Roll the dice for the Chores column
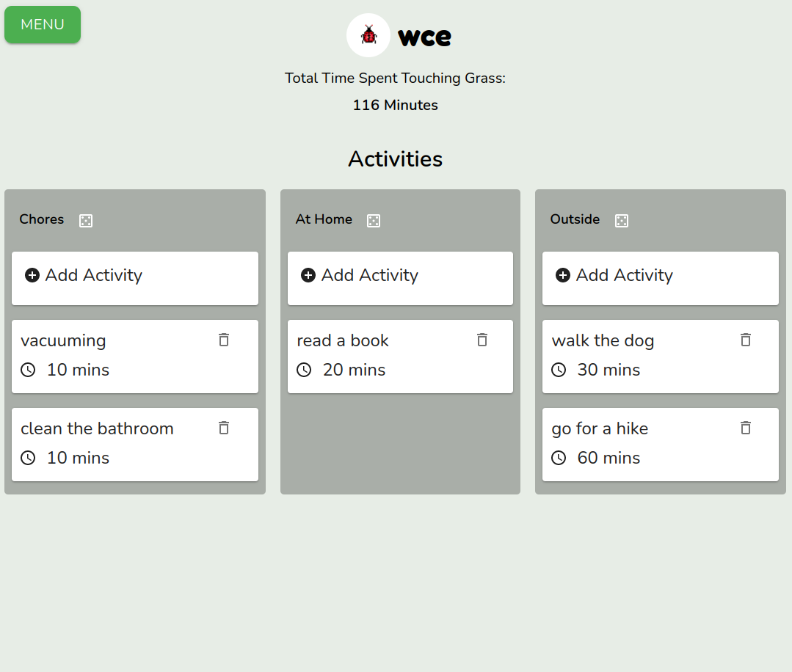792x672 pixels. tap(86, 220)
